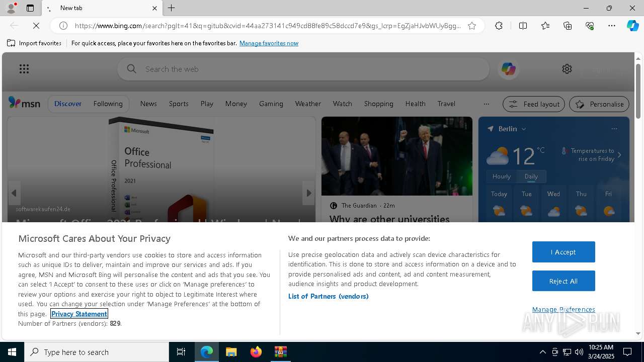
Task: Open Manage Preferences link
Action: pos(563,309)
